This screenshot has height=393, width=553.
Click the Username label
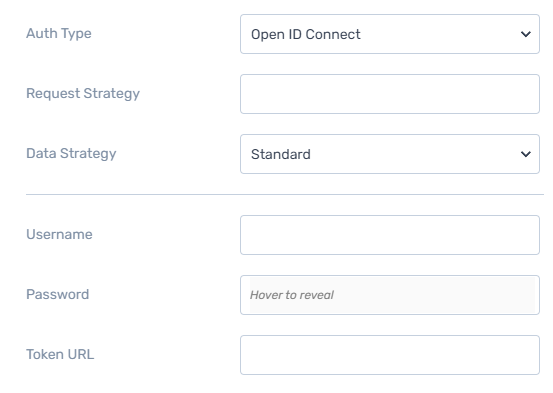coord(59,235)
